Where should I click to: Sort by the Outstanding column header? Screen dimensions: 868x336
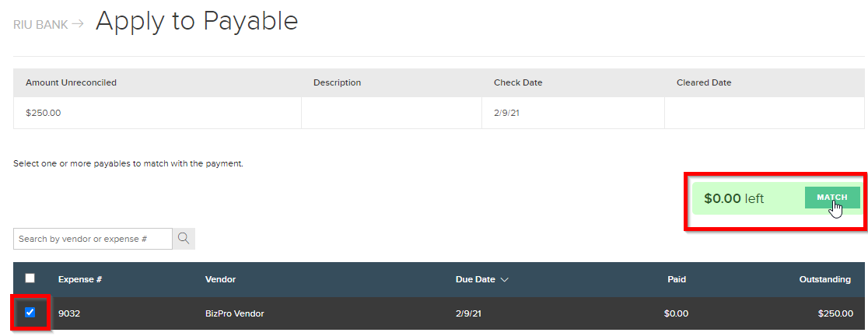point(824,279)
